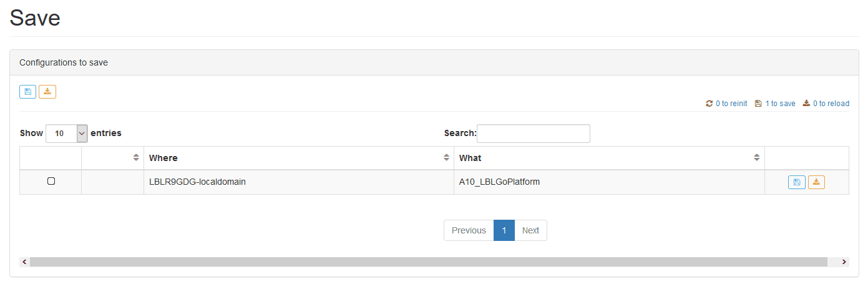This screenshot has height=284, width=868.
Task: Sort by the Where column
Action: pos(298,158)
